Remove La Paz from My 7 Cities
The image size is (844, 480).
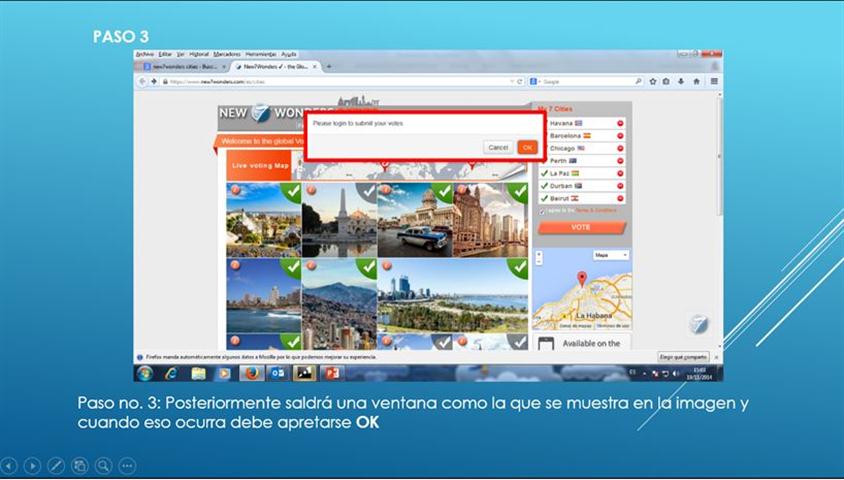point(620,173)
